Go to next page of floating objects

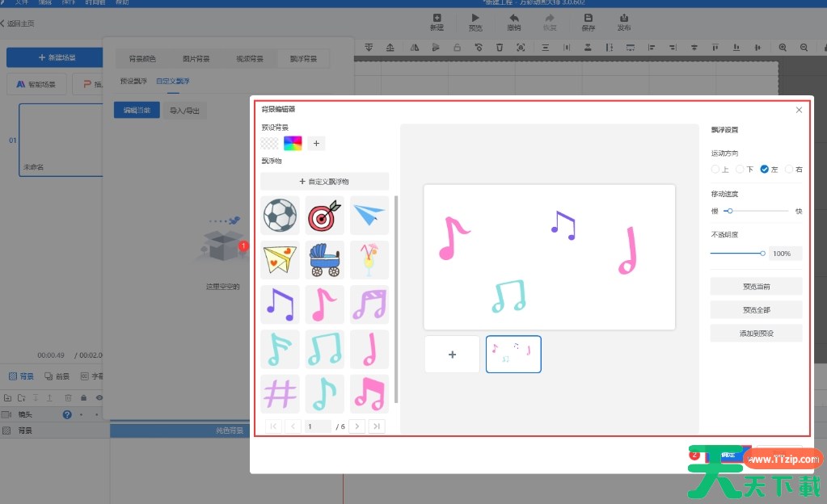pos(357,426)
